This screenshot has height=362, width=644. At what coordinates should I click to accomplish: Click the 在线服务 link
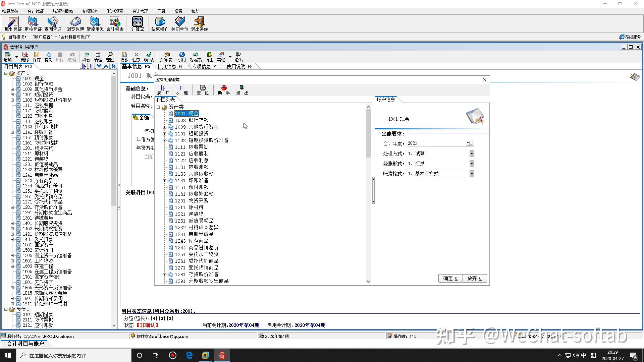[x=630, y=37]
